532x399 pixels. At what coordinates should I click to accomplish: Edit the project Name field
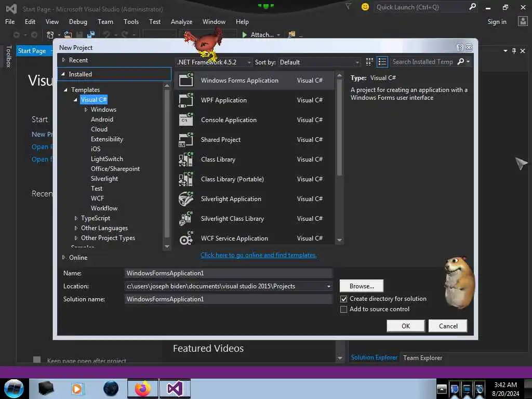coord(229,273)
